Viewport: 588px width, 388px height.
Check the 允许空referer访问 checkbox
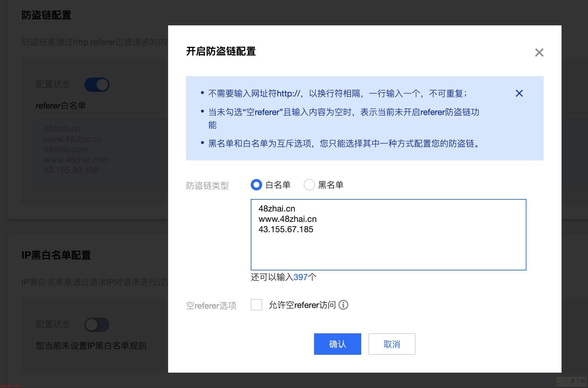pyautogui.click(x=256, y=305)
